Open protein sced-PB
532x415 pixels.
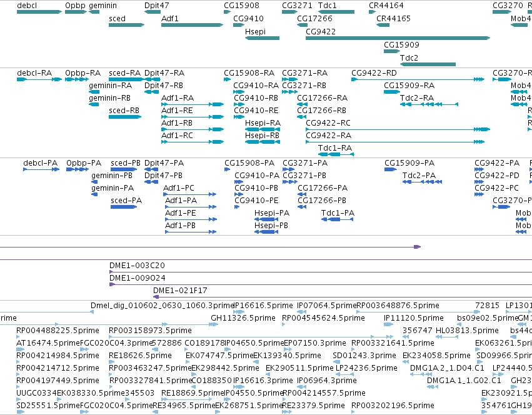(124, 169)
